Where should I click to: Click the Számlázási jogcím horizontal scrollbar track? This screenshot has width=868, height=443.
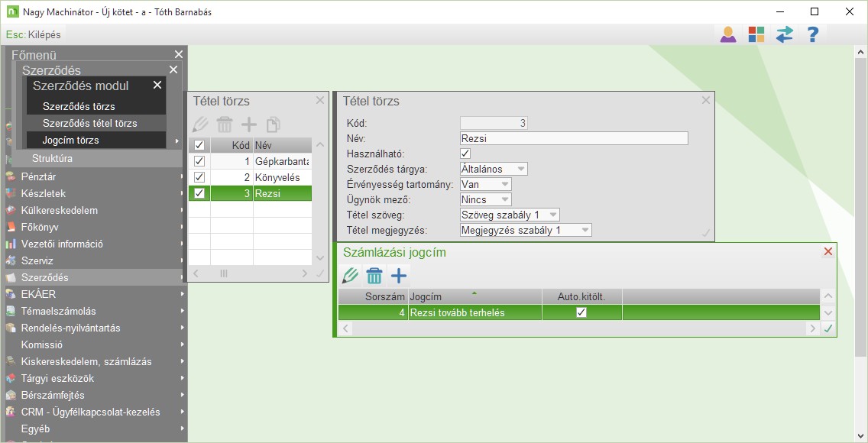[578, 328]
